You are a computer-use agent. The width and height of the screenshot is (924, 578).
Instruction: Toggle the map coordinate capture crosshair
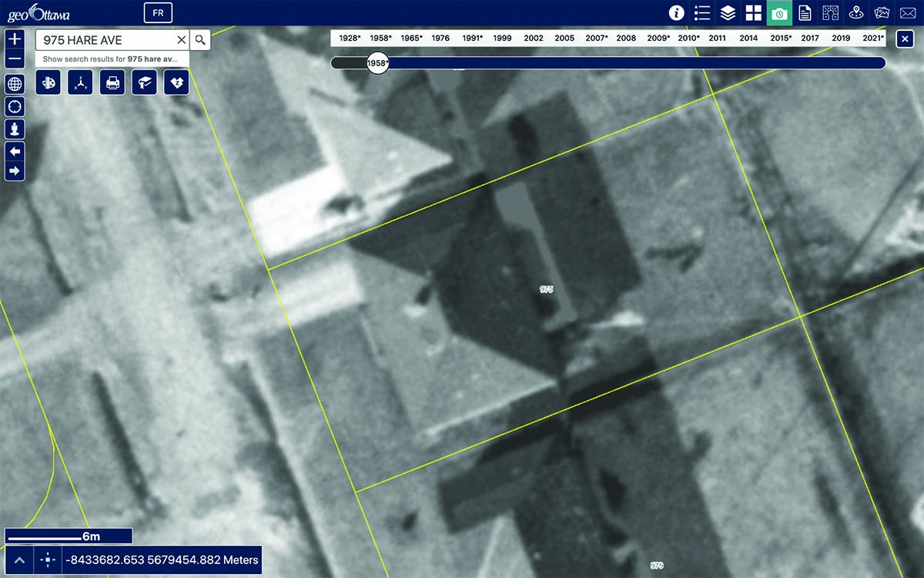click(48, 560)
